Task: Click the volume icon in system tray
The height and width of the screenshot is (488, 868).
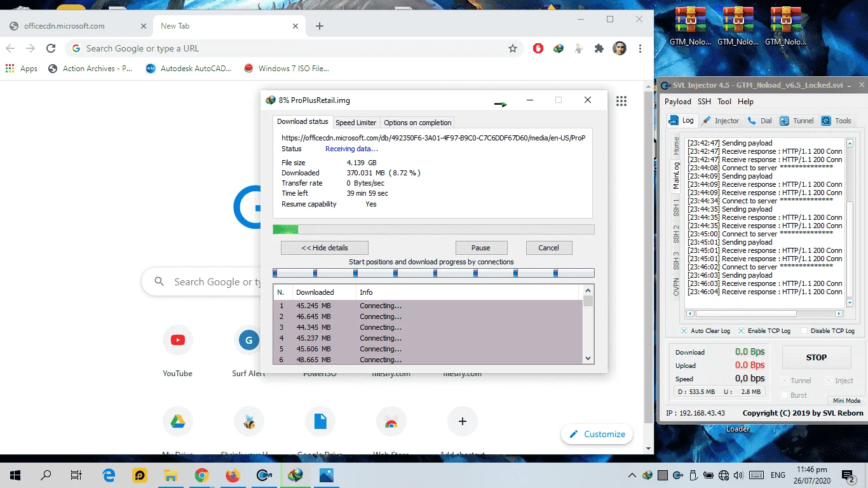Action: point(738,475)
